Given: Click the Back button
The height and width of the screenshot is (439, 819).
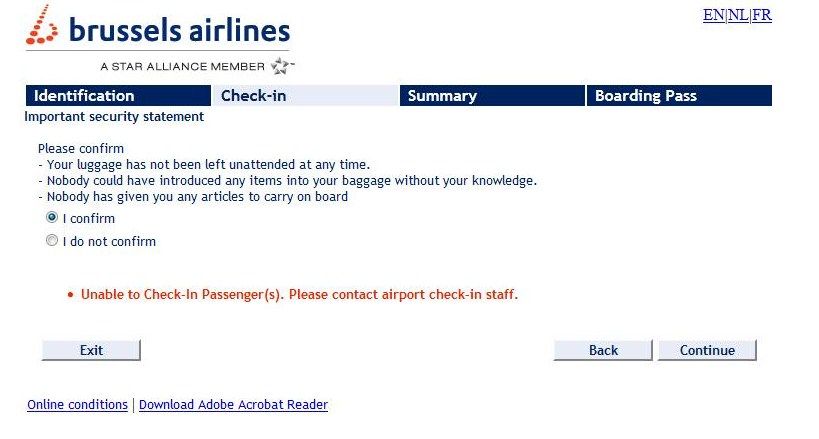Looking at the screenshot, I should (x=603, y=350).
